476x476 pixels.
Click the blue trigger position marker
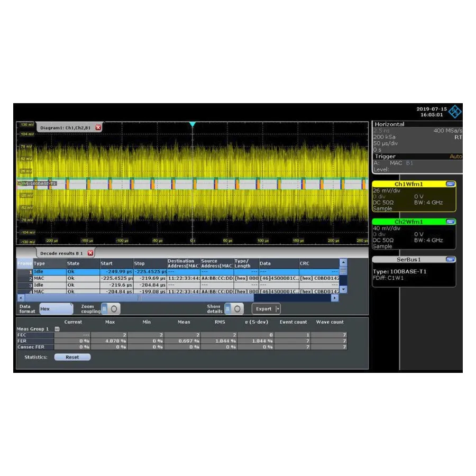coord(193,124)
